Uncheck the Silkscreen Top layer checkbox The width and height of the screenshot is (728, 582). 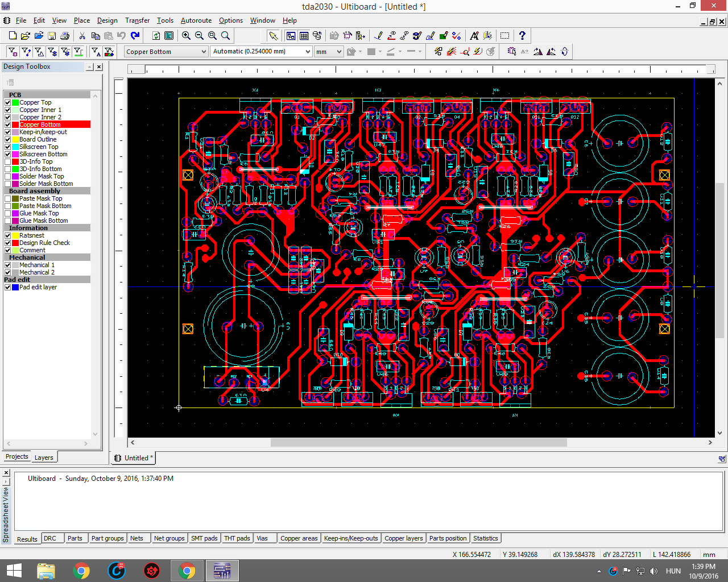point(7,147)
